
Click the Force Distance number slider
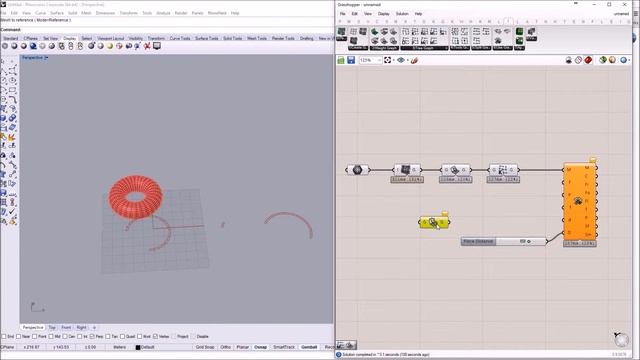(504, 242)
